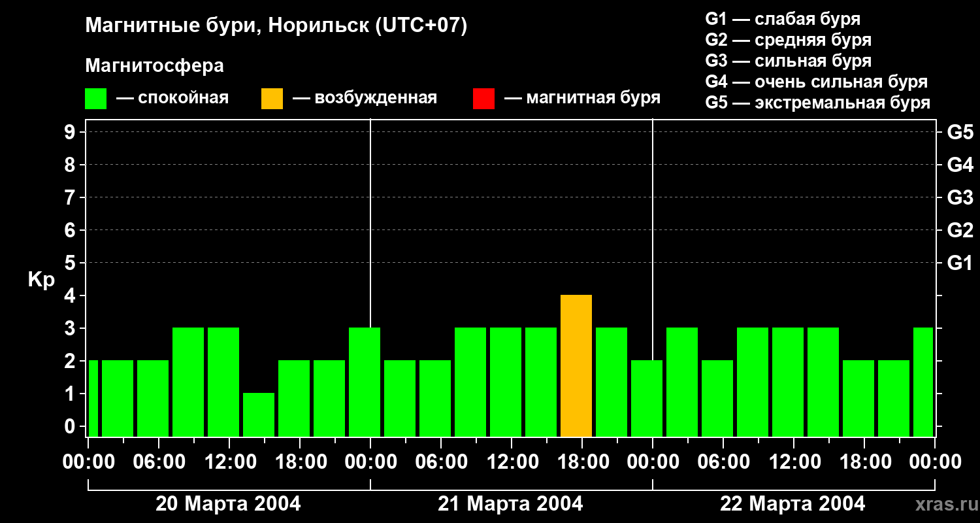Click '06:00' time label under 20 Марта

pos(159,462)
